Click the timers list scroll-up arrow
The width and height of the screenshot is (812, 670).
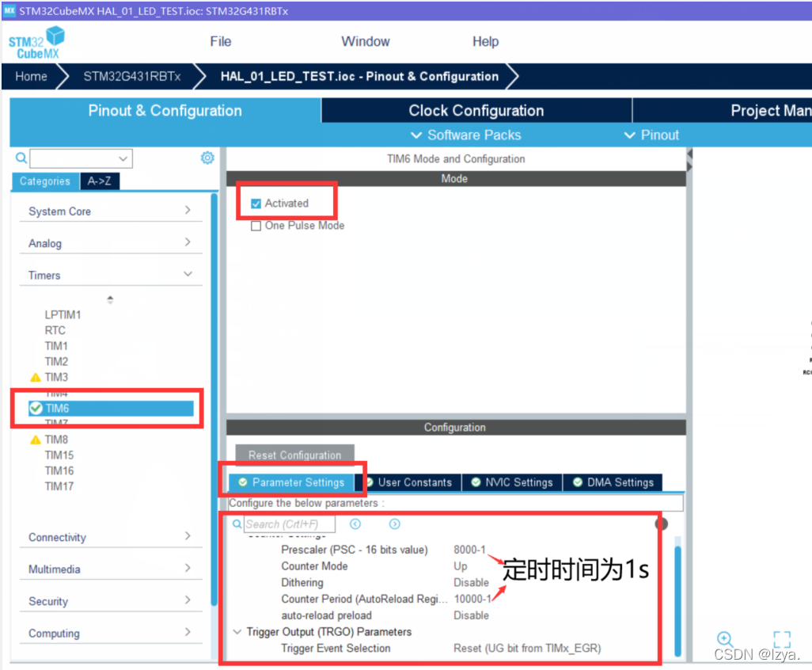tap(110, 298)
